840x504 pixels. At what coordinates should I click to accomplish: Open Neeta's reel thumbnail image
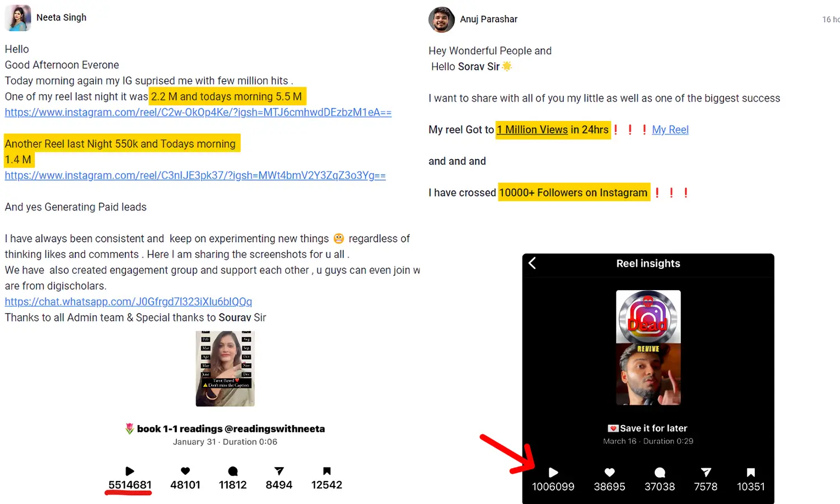pyautogui.click(x=225, y=368)
